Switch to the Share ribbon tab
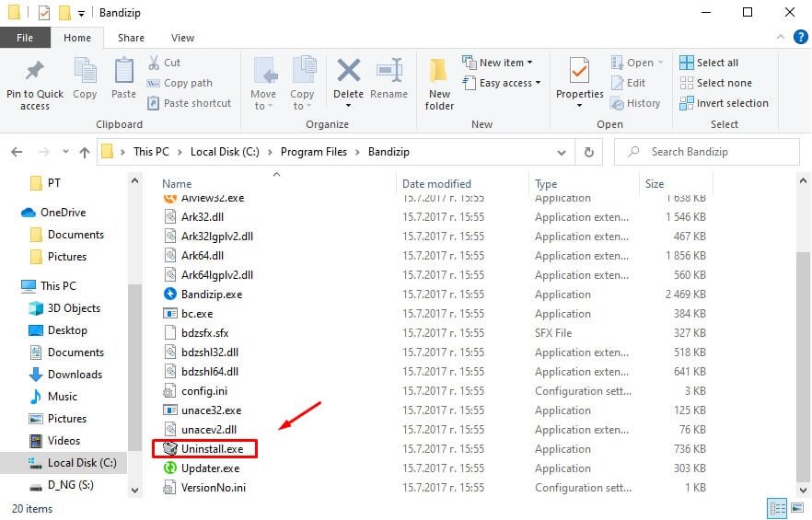The width and height of the screenshot is (812, 520). point(131,38)
